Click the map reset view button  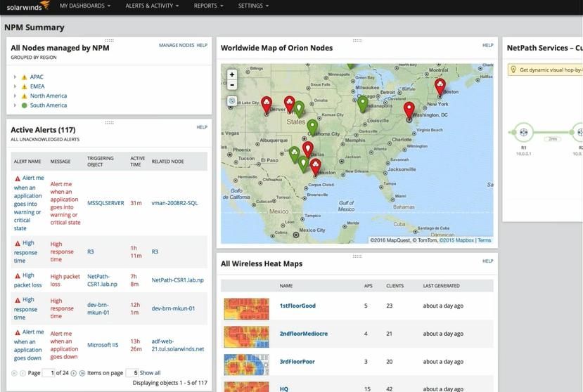click(x=232, y=100)
